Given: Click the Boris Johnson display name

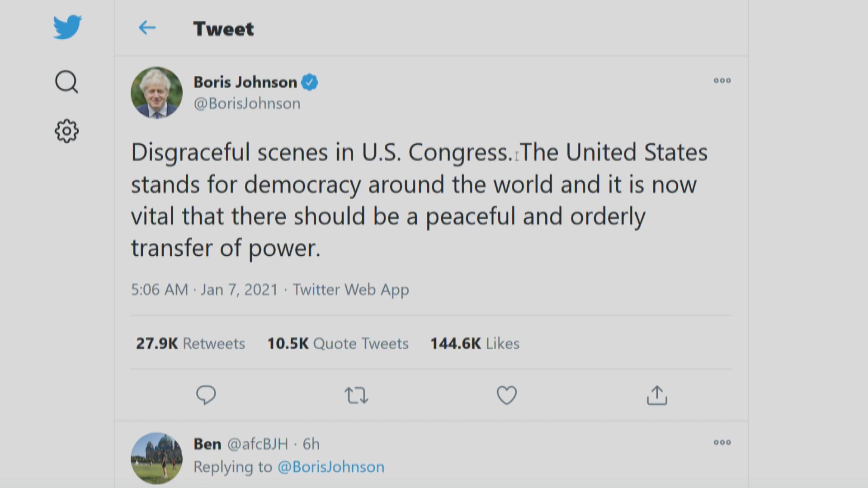Looking at the screenshot, I should click(x=245, y=82).
